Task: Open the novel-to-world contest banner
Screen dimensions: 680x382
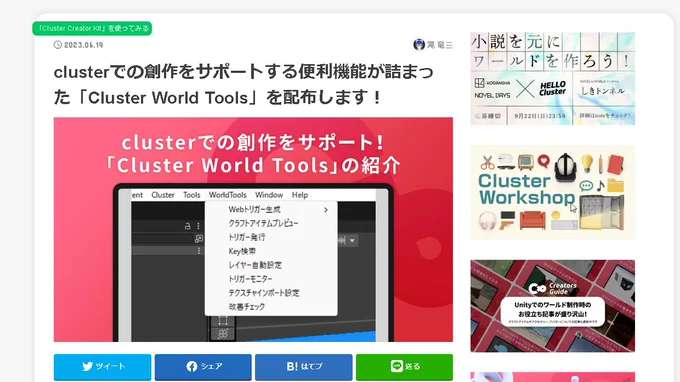Action: (x=552, y=78)
